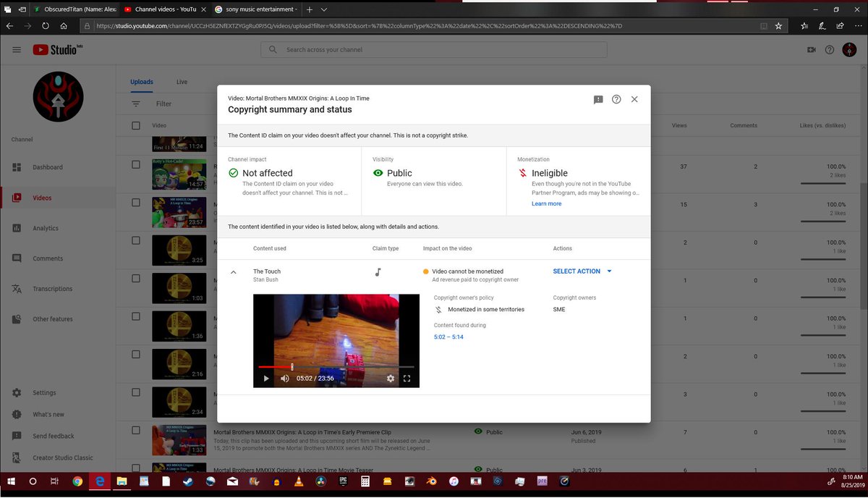
Task: Click the Ineligible monetization icon
Action: click(x=522, y=173)
